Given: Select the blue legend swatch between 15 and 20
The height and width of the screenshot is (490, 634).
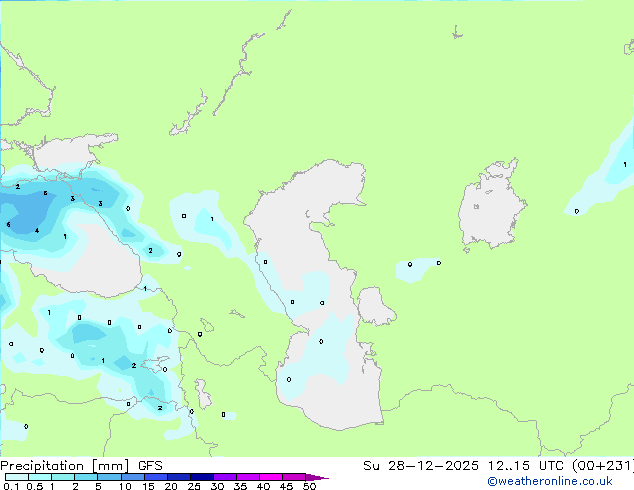Looking at the screenshot, I should pyautogui.click(x=156, y=477).
